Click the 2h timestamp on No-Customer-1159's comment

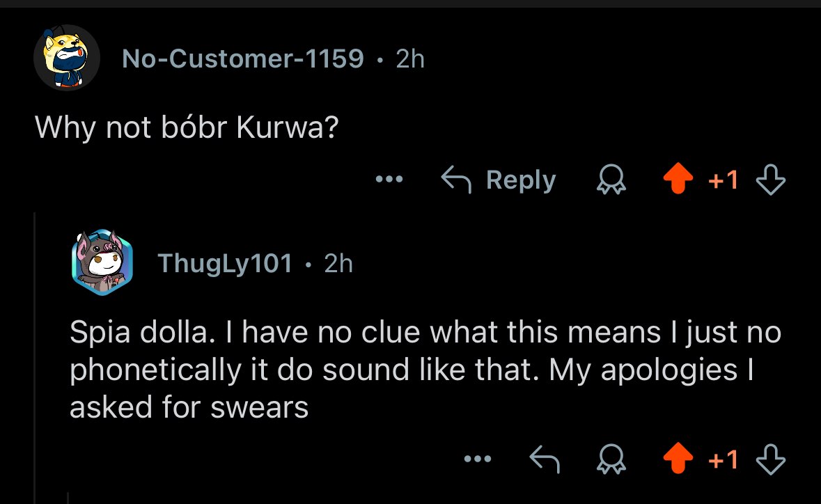(x=409, y=59)
